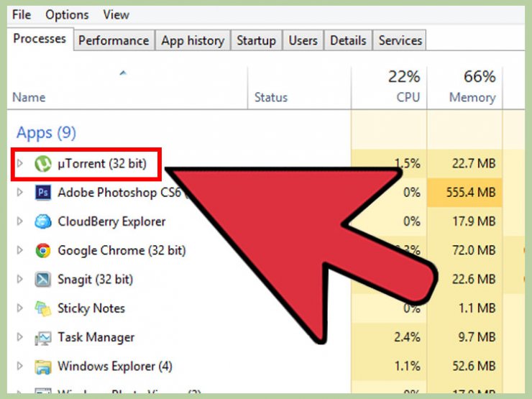This screenshot has width=532, height=399.
Task: Click the Windows Explorer folder icon
Action: pos(43,367)
